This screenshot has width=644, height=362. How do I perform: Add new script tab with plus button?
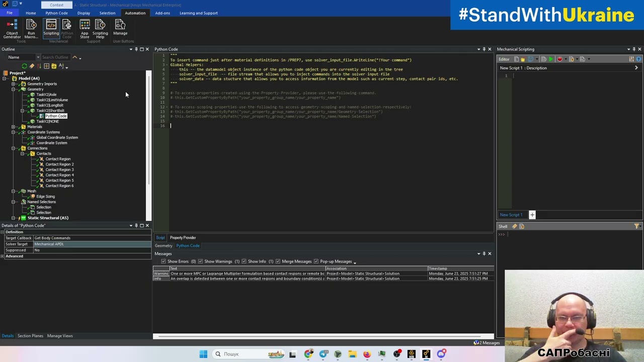coord(532,215)
